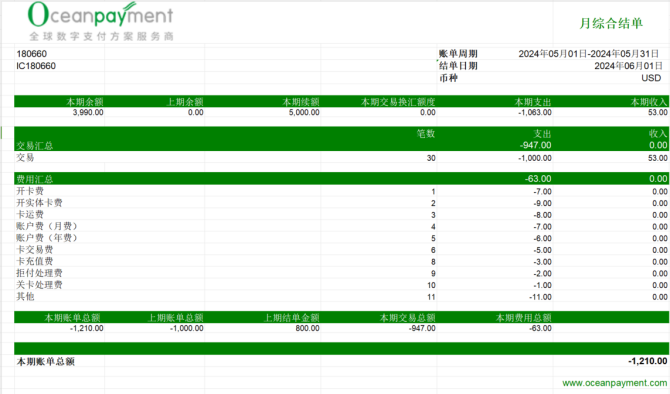Select the USD currency value
Image resolution: width=670 pixels, height=394 pixels.
point(651,78)
